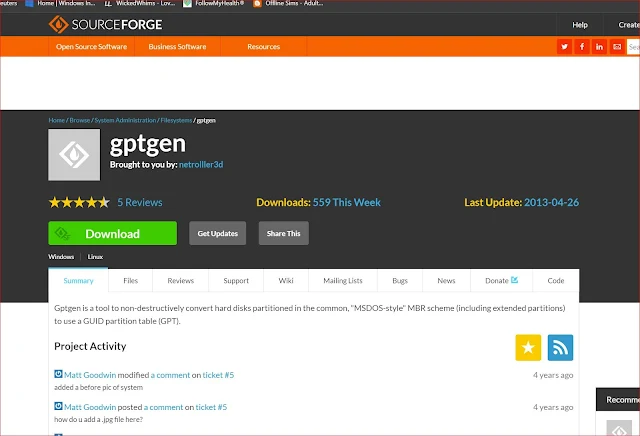This screenshot has height=436, width=640.
Task: Click the Donate external link icon
Action: pyautogui.click(x=514, y=280)
